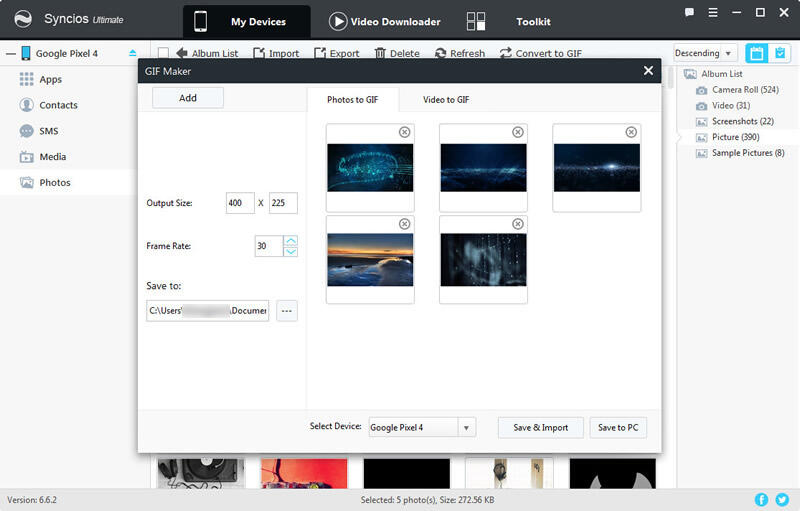Screen dimensions: 800x511
Task: Open Twitter icon in status bar
Action: [782, 500]
